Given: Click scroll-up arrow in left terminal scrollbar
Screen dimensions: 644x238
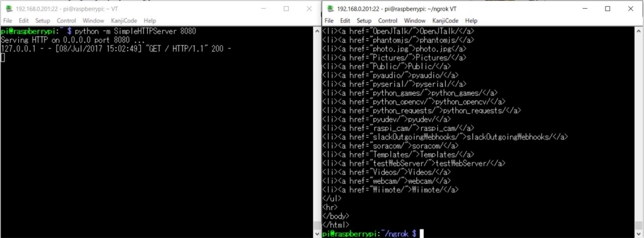Looking at the screenshot, I should [x=317, y=31].
